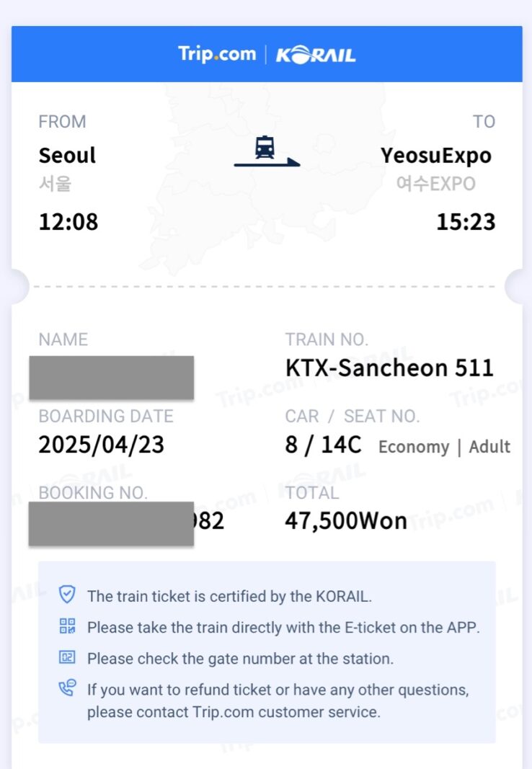Click the redacted passenger name field
This screenshot has height=769, width=532.
111,377
